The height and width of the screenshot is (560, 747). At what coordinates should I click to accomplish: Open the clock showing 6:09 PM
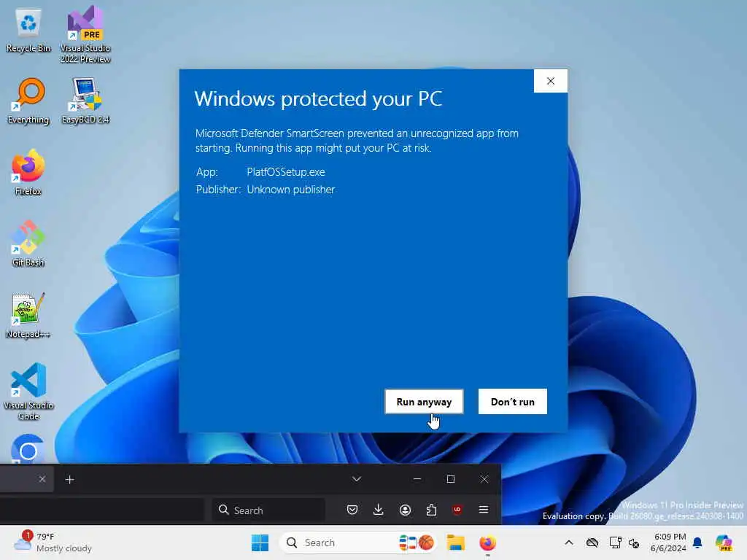coord(668,542)
